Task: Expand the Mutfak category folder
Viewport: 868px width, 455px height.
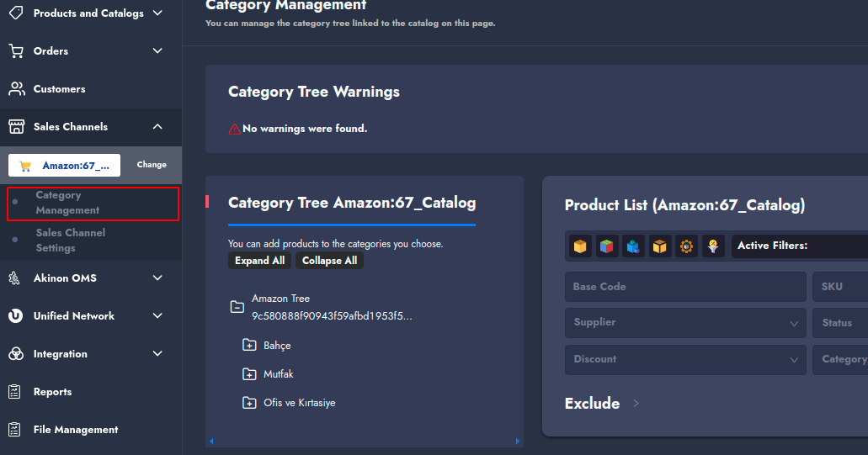Action: pyautogui.click(x=249, y=374)
